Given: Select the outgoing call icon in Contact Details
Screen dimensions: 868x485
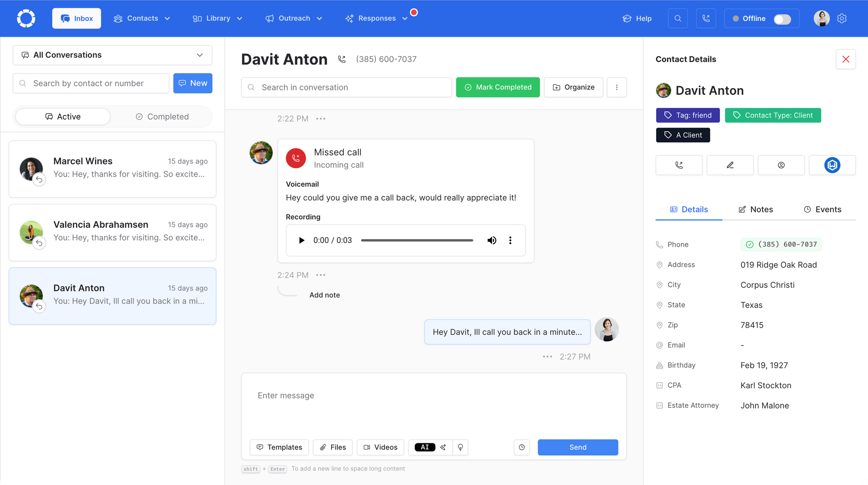Looking at the screenshot, I should pos(679,165).
